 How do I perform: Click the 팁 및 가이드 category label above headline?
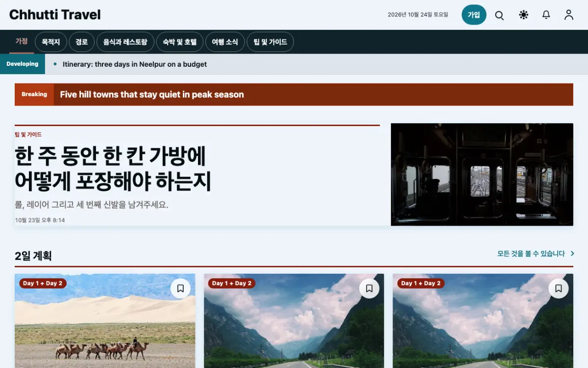28,134
